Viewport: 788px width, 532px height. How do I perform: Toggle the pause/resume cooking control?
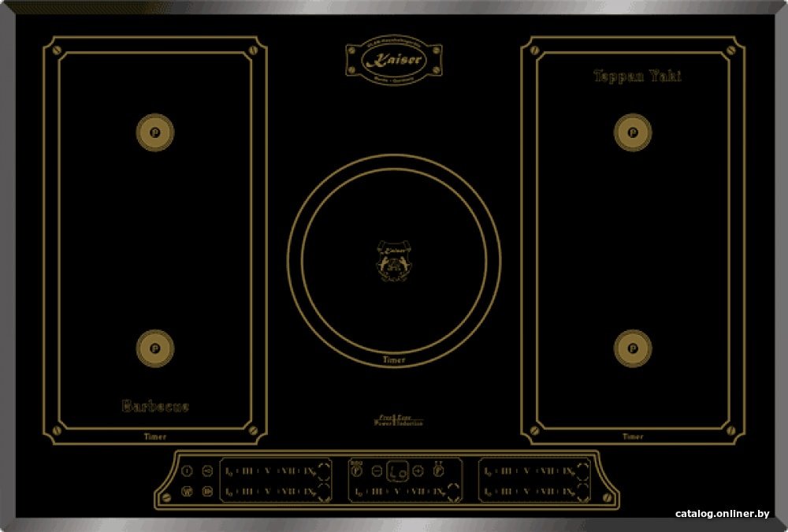click(x=207, y=491)
